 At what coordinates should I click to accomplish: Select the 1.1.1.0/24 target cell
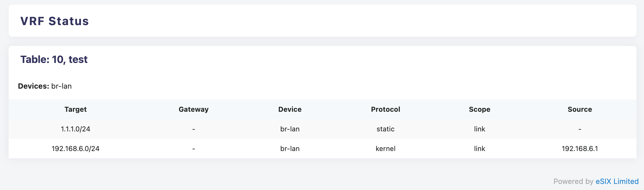coord(75,129)
